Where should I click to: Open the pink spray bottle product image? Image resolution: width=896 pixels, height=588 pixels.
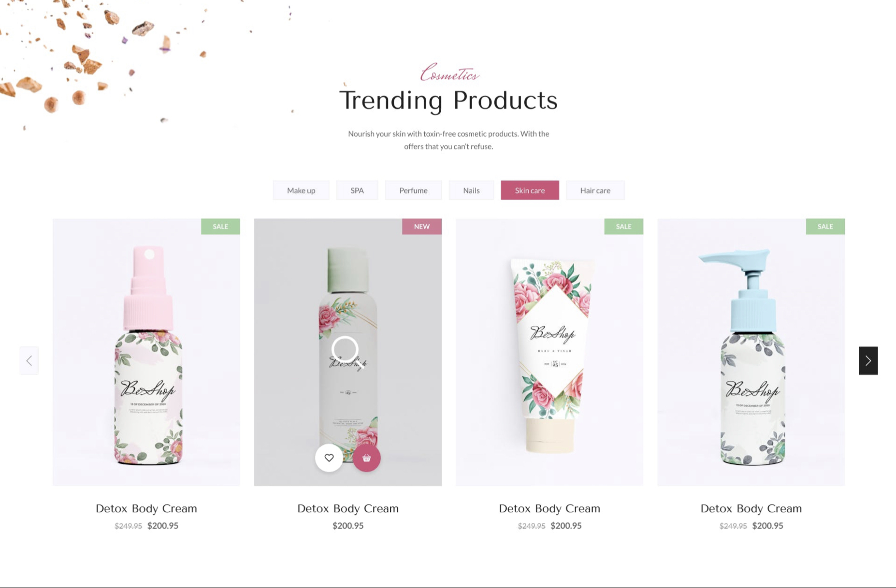point(146,352)
